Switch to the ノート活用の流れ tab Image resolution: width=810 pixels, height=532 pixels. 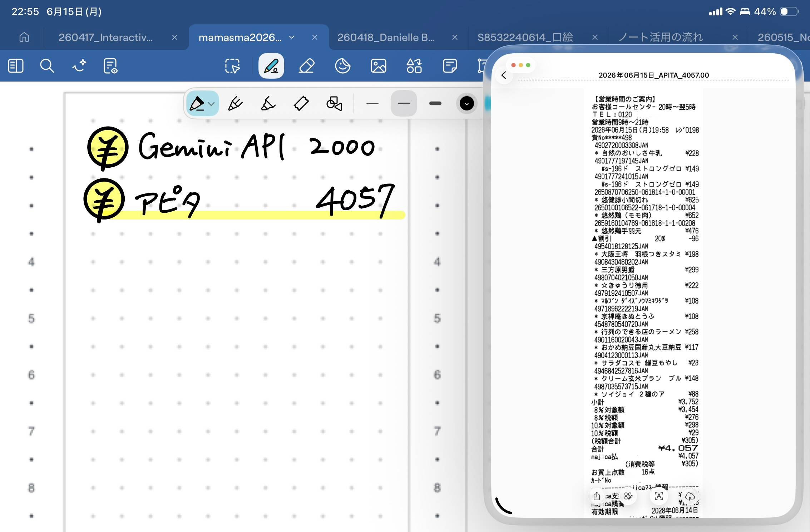(x=661, y=37)
